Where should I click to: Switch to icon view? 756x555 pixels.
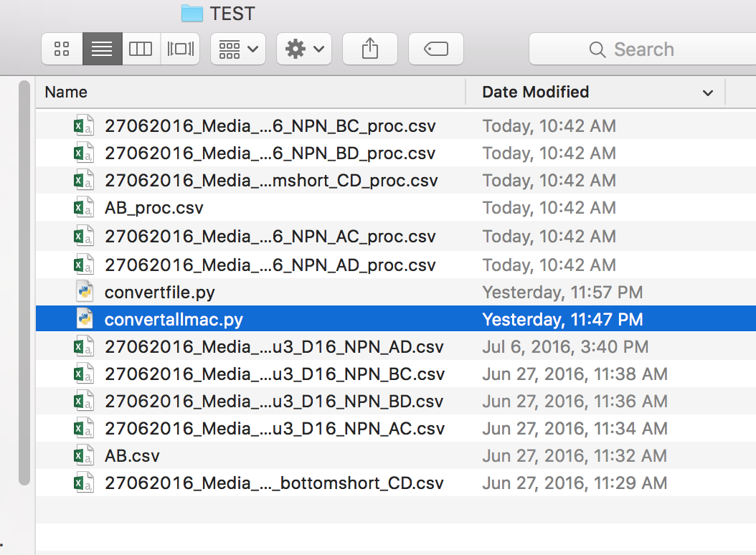pos(62,49)
